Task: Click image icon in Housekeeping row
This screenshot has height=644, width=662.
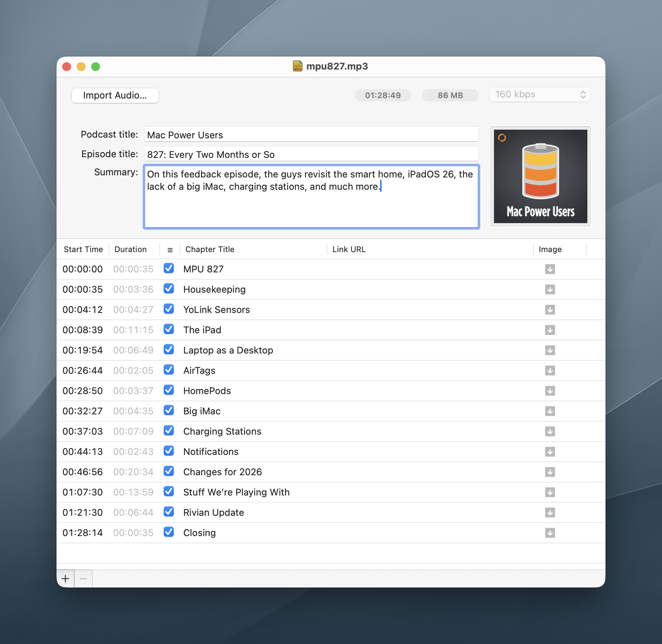Action: (550, 289)
